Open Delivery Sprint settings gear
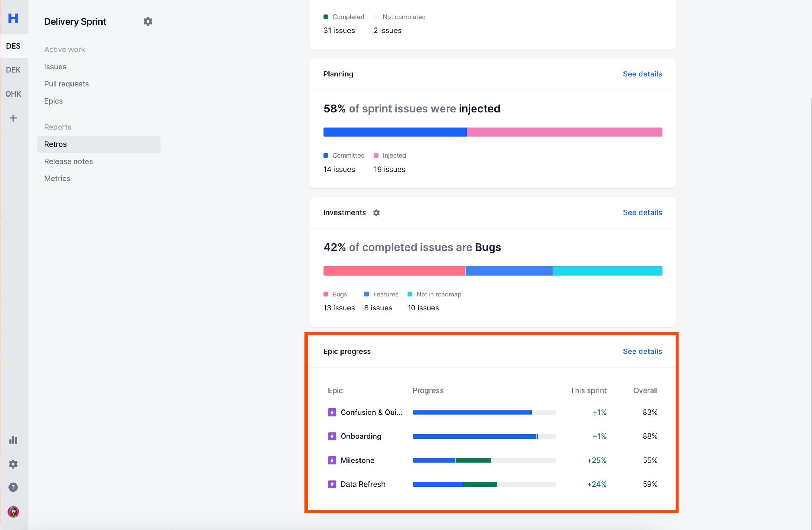The width and height of the screenshot is (812, 530). pyautogui.click(x=148, y=21)
